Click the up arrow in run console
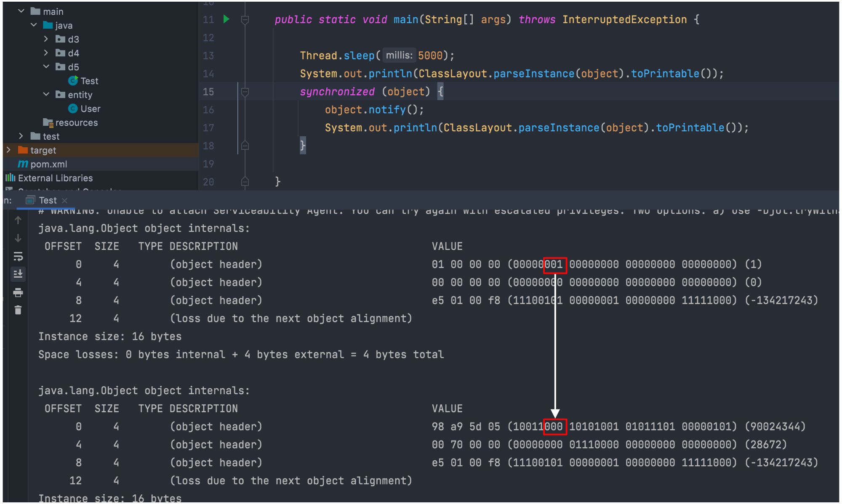 (x=18, y=220)
